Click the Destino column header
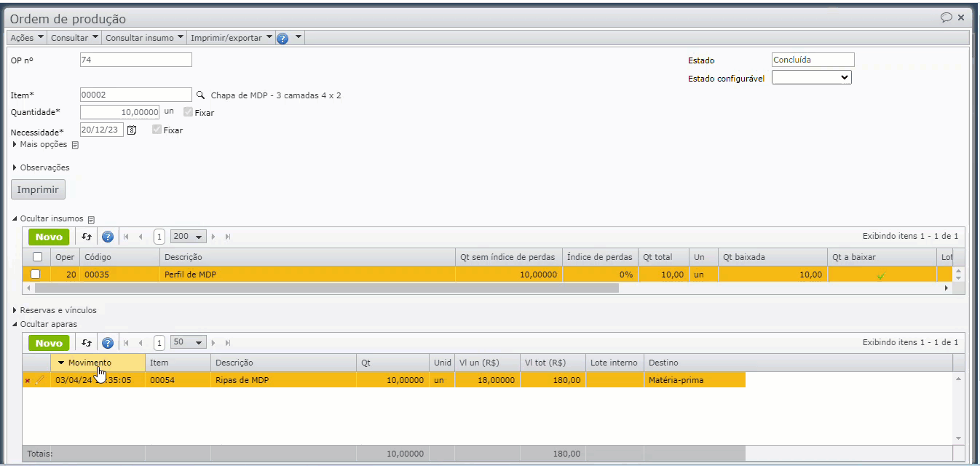Viewport: 980px width, 466px height. [x=798, y=363]
